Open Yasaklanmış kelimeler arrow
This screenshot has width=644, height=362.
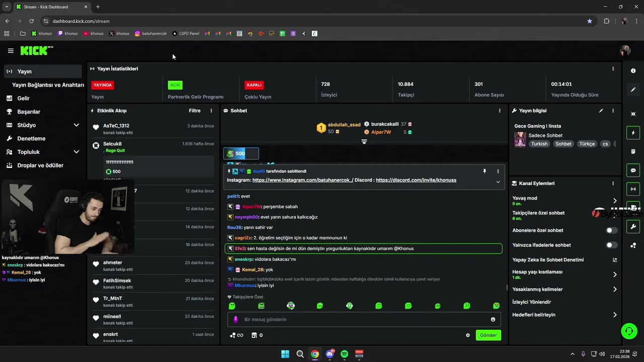(615, 289)
